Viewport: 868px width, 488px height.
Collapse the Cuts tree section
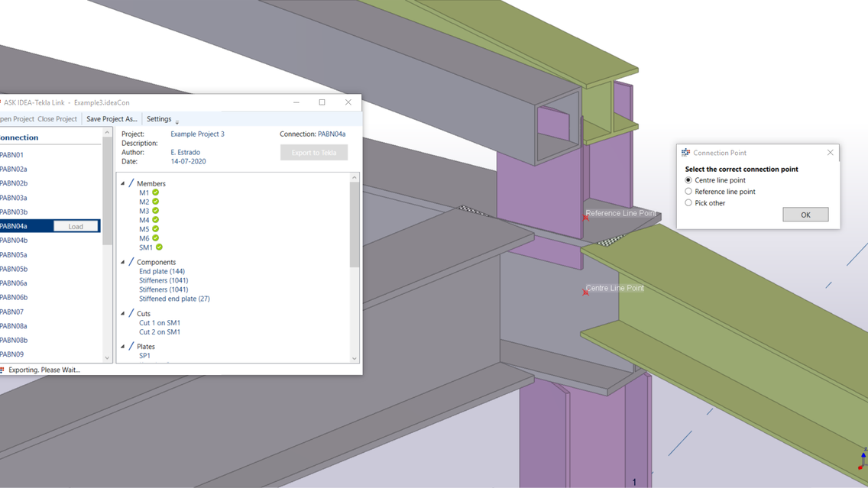tap(123, 314)
